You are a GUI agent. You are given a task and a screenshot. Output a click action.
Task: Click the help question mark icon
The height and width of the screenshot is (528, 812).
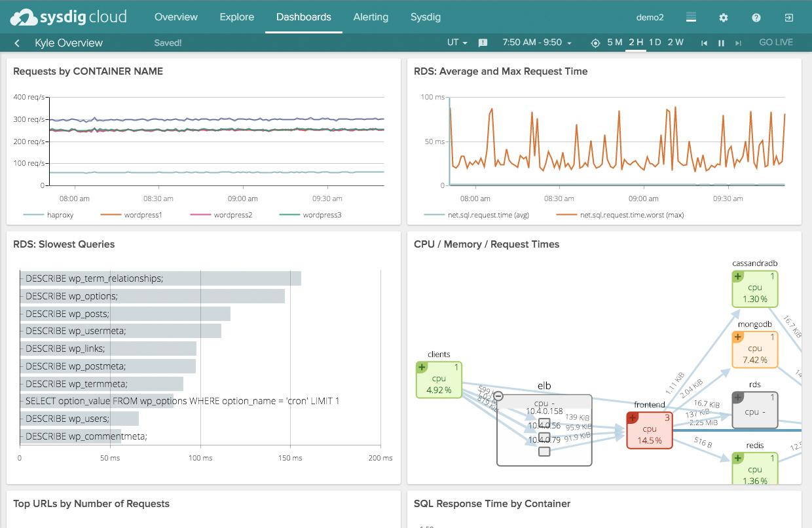[x=756, y=18]
